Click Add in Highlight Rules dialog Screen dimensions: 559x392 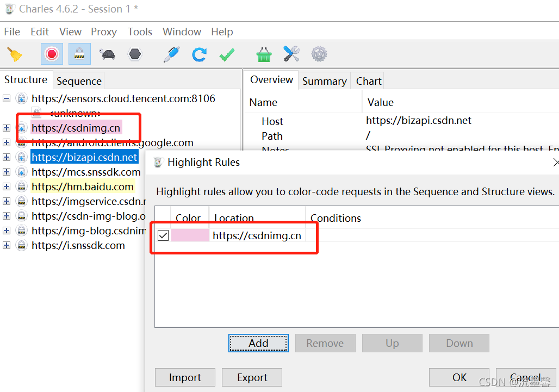258,343
